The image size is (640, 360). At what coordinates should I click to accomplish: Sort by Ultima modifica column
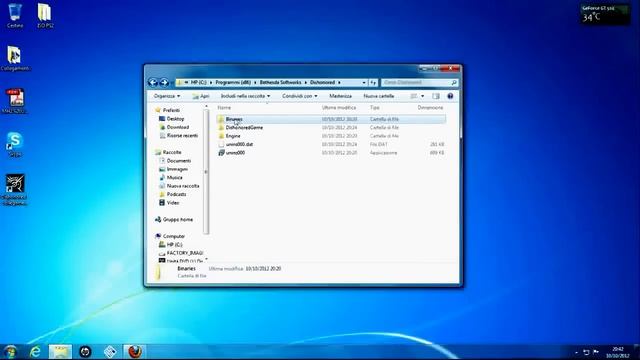pos(339,107)
